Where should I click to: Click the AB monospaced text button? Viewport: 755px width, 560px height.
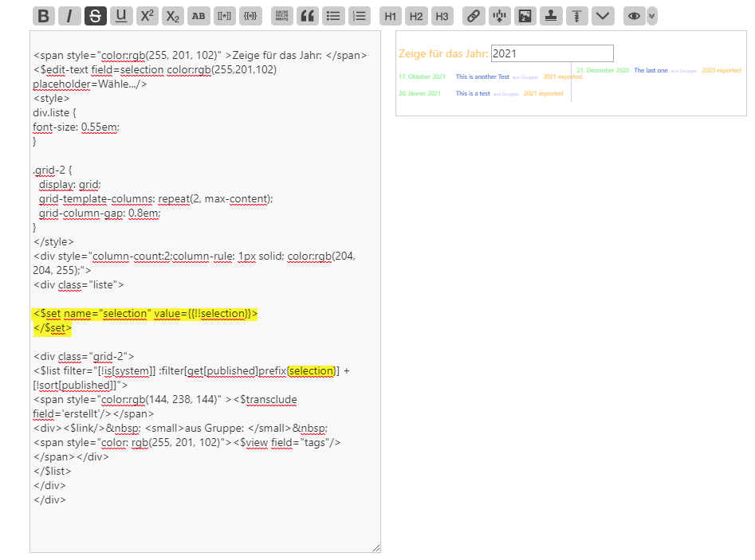pyautogui.click(x=199, y=16)
